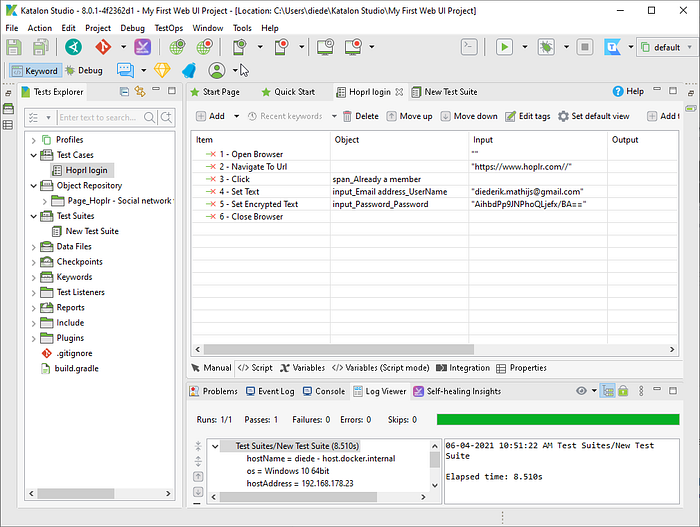
Task: Switch to the Keyword perspective
Action: tap(35, 71)
